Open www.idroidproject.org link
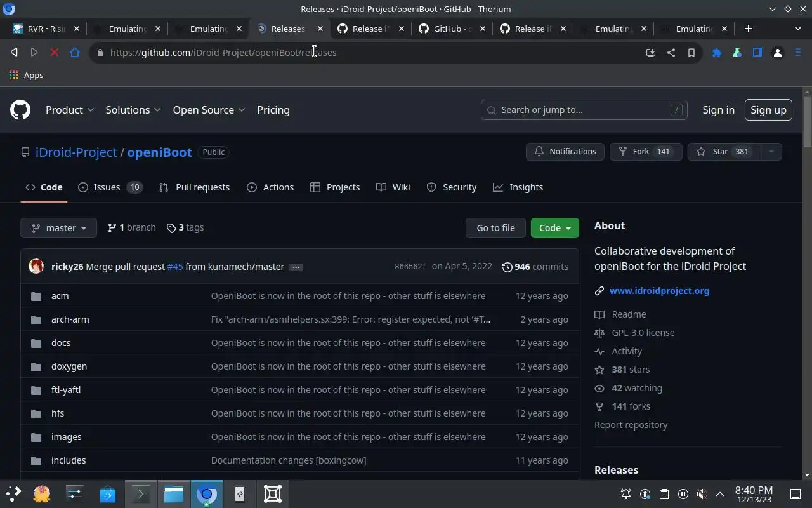The image size is (812, 508). click(x=659, y=291)
